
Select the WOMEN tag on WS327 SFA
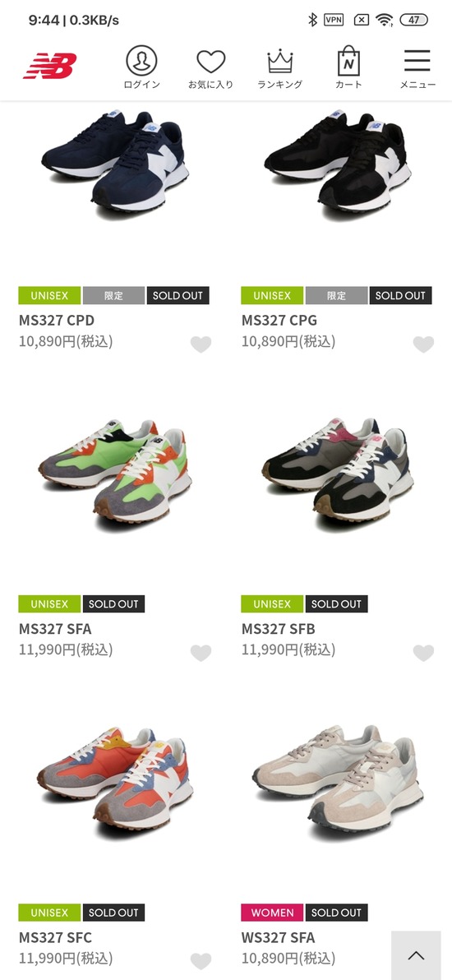tap(272, 913)
